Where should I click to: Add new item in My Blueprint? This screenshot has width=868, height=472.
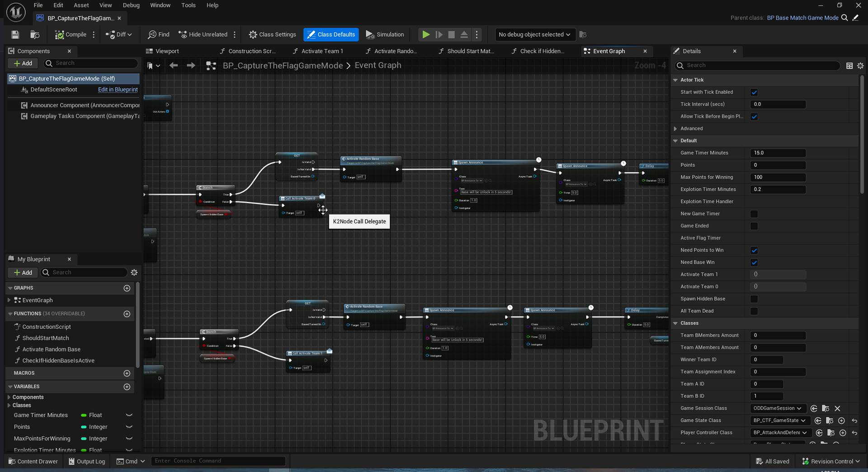pos(23,272)
